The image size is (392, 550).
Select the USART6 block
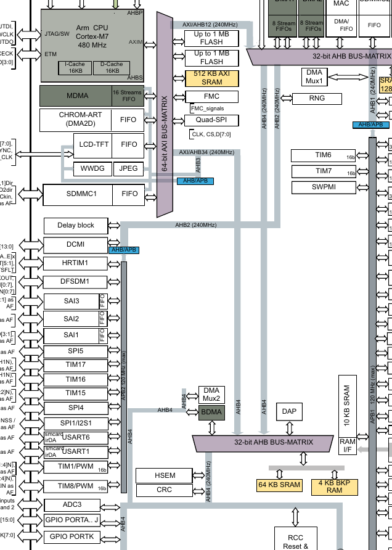pos(76,438)
